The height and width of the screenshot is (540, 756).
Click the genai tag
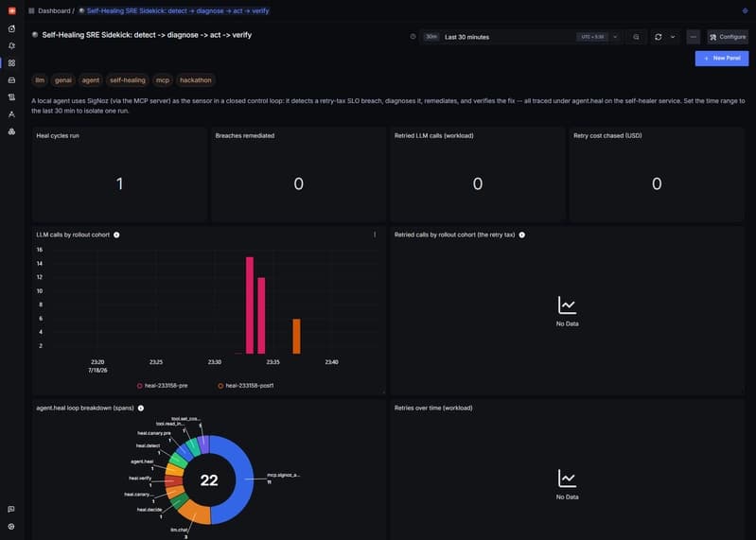[x=63, y=80]
